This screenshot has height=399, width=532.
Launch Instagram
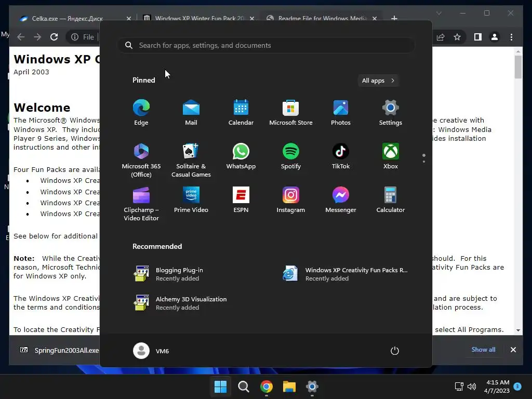pos(291,200)
